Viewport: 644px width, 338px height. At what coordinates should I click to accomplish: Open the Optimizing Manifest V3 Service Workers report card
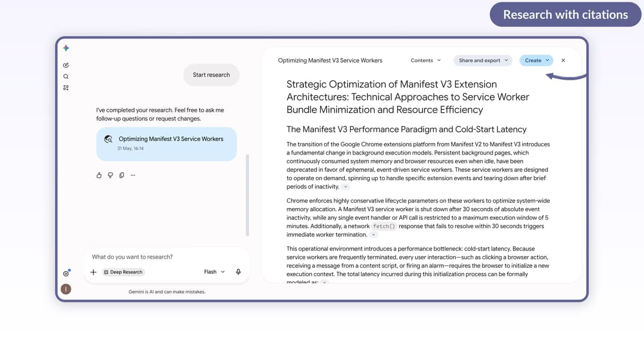166,144
